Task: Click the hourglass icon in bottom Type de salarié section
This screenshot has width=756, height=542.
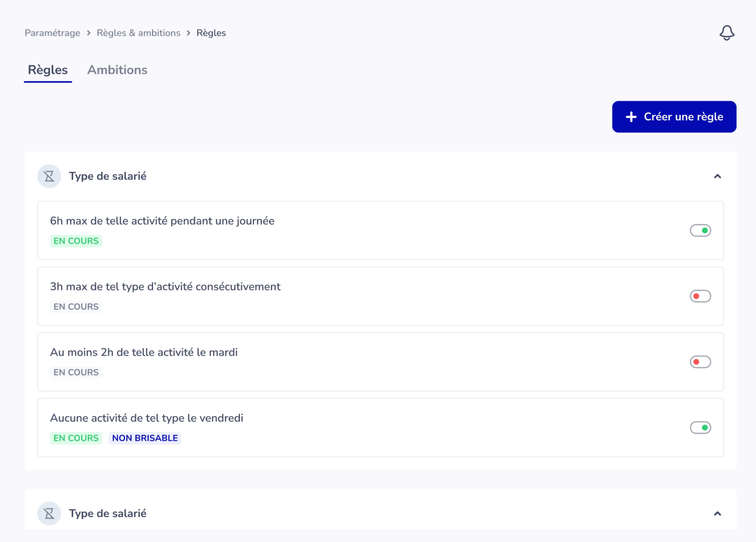Action: pyautogui.click(x=49, y=513)
